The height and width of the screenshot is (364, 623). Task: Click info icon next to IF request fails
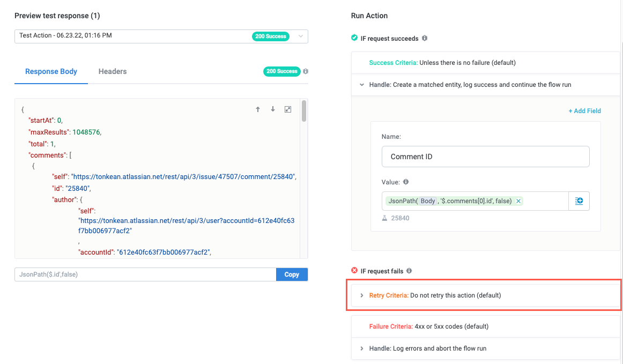(409, 271)
